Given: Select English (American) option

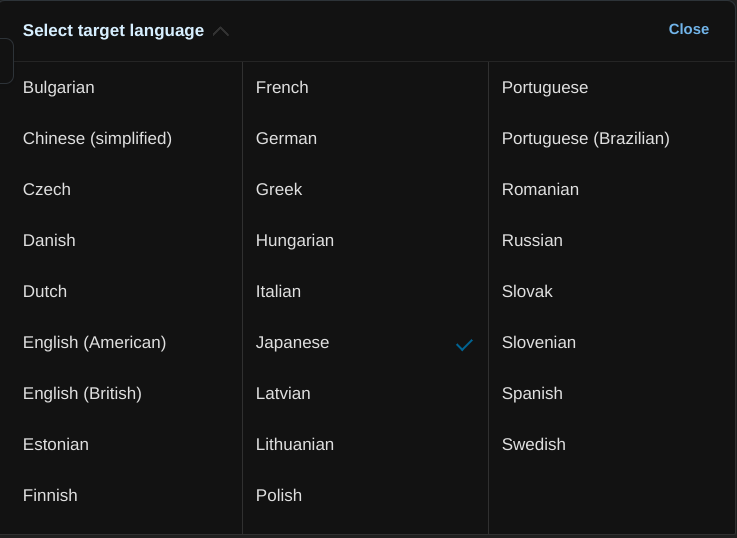Looking at the screenshot, I should (94, 343).
